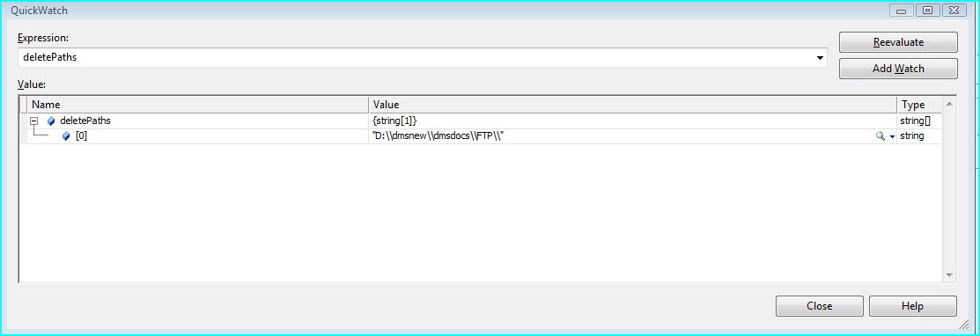
Task: Select the path value "D:\\dmsnew\\dmsdocs\\FTP\\"
Action: tap(438, 136)
